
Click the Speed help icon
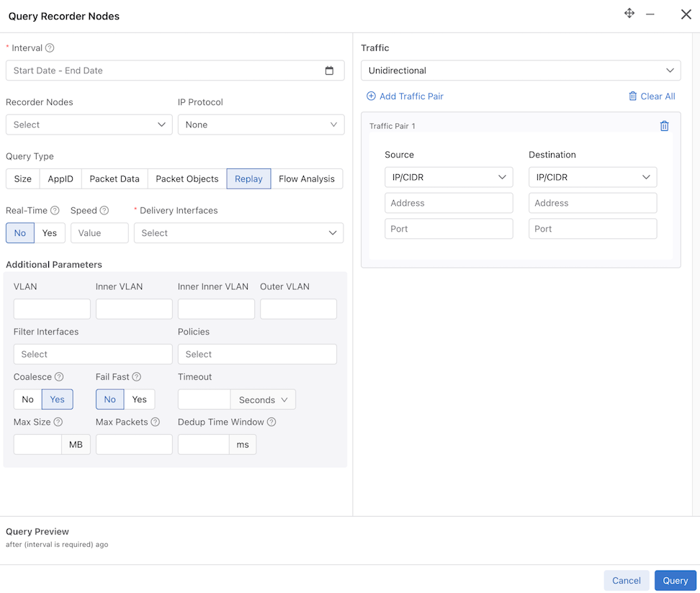click(104, 210)
